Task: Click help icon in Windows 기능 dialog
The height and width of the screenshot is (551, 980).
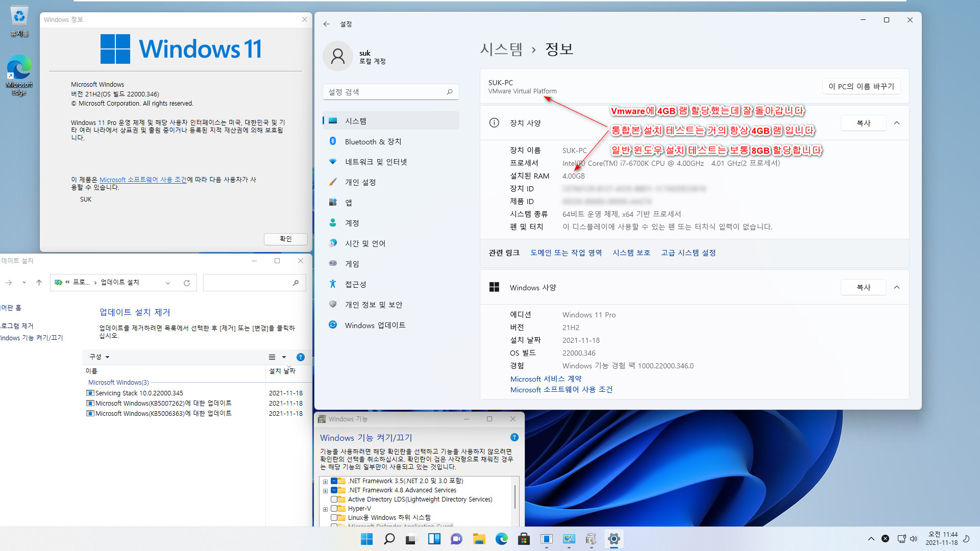Action: point(514,437)
